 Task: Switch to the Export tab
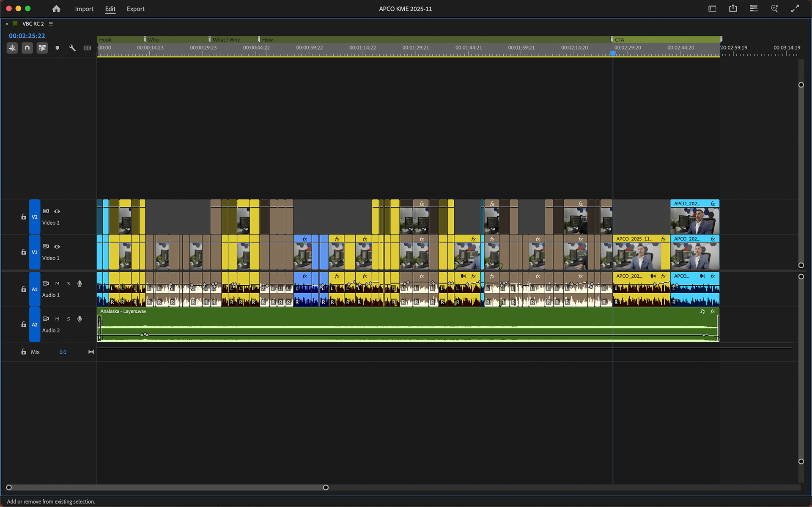[x=135, y=9]
